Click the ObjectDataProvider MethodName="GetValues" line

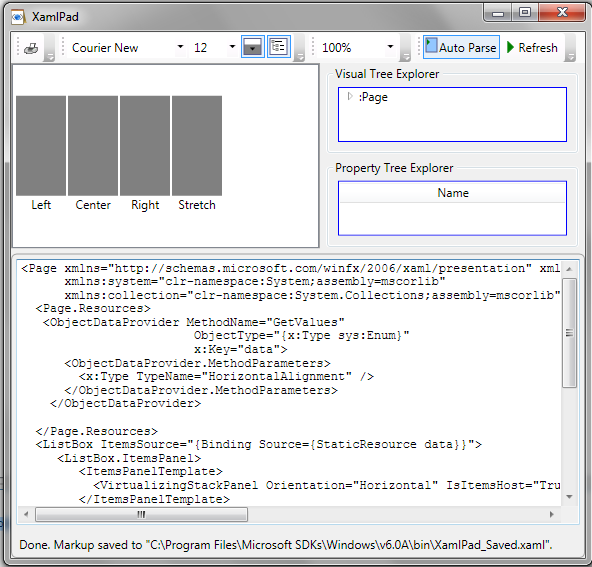coord(193,322)
